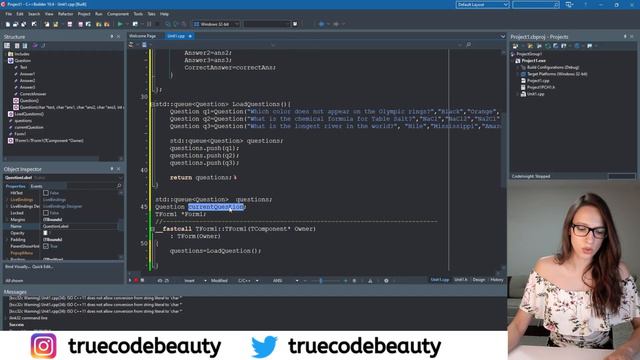Click the macro record red icon
This screenshot has width=640, height=360.
point(136,281)
